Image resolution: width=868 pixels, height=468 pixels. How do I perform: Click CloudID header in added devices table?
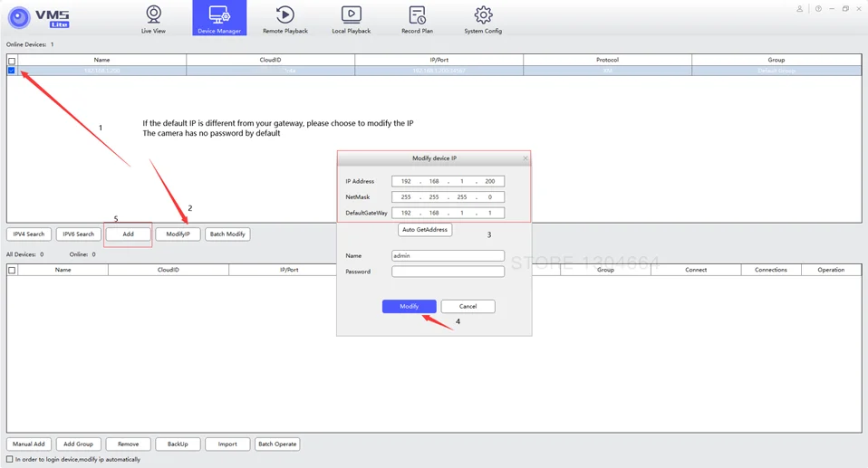pyautogui.click(x=169, y=270)
